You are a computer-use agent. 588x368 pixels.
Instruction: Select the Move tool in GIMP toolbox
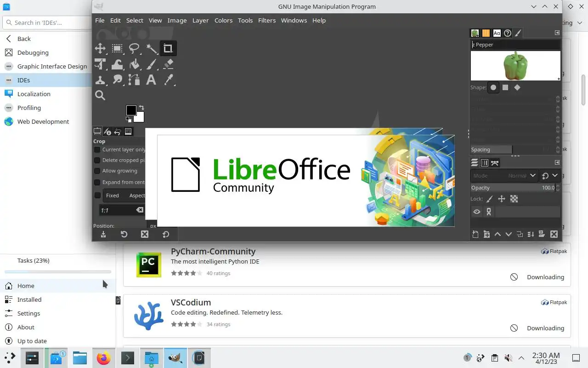point(100,48)
